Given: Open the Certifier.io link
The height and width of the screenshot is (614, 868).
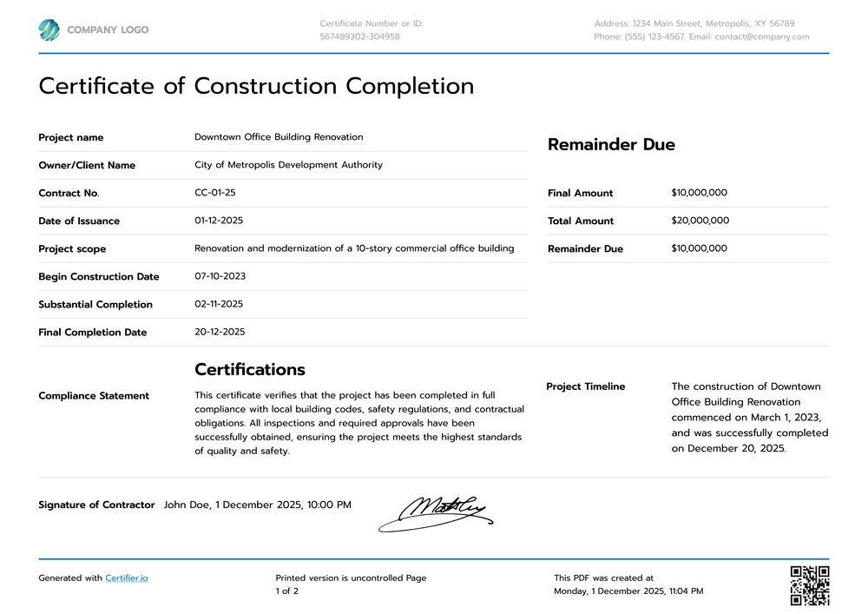Looking at the screenshot, I should click(x=127, y=578).
